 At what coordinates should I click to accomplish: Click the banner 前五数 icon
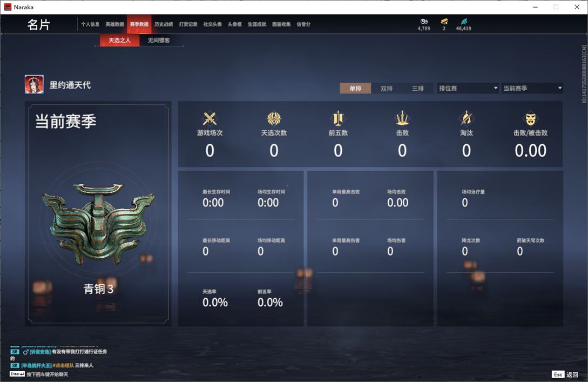coord(338,118)
